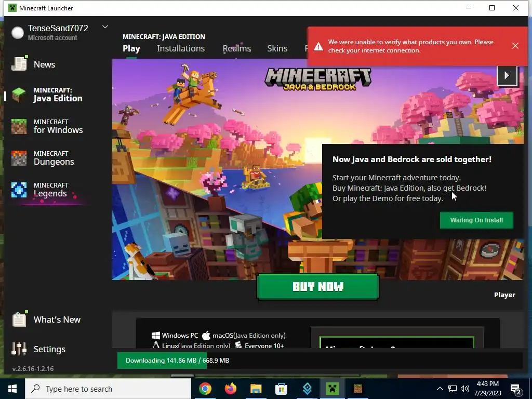Screen dimensions: 532x399
Task: Select Minecraft: Java Edition in sidebar
Action: 47,95
